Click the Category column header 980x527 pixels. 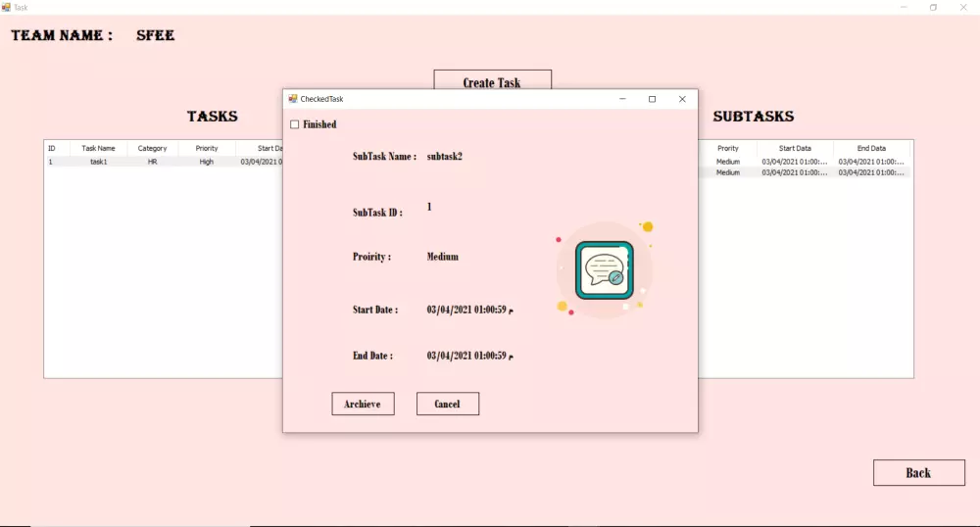[x=153, y=149]
